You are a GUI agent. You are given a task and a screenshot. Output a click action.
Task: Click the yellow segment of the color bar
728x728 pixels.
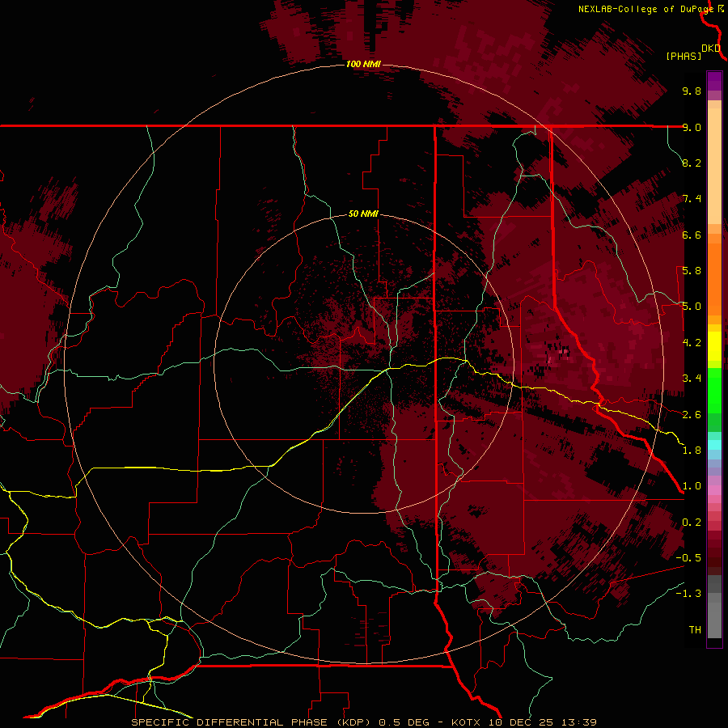tap(714, 346)
